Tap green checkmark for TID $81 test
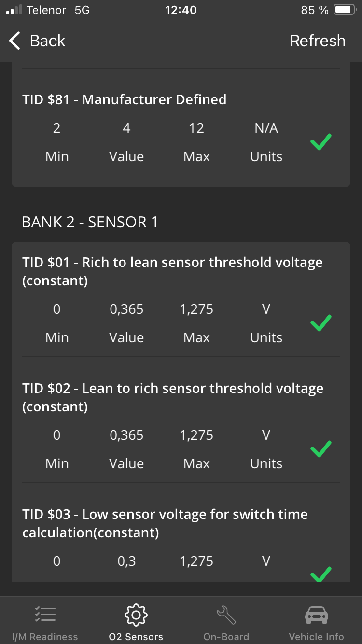Screen dimensions: 362x644 coord(320,142)
